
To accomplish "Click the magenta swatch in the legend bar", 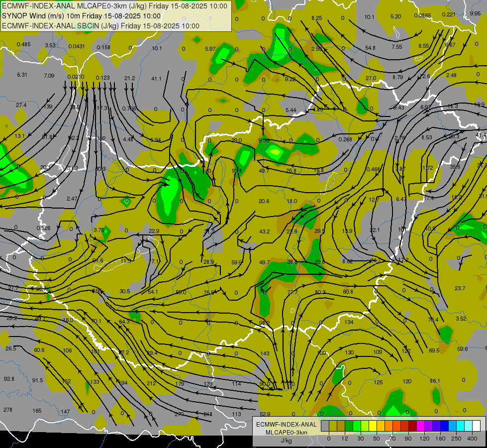I will (420, 426).
